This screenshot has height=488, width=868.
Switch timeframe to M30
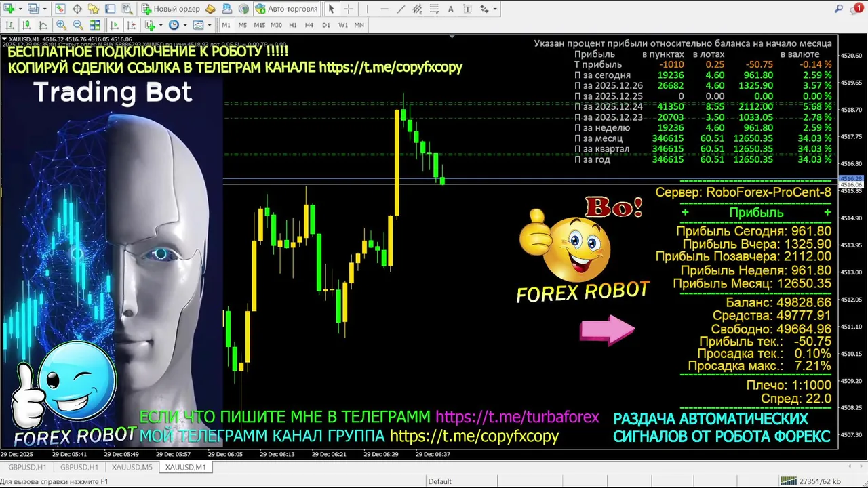[x=276, y=25]
